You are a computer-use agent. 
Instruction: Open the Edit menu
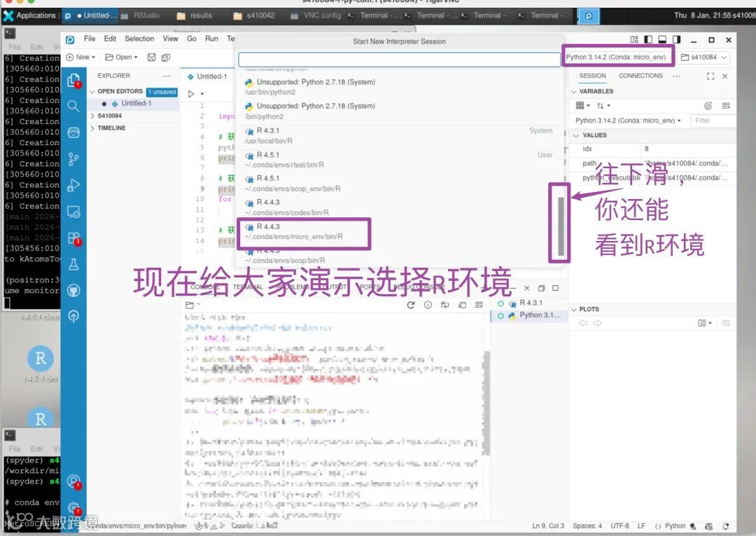tap(110, 39)
